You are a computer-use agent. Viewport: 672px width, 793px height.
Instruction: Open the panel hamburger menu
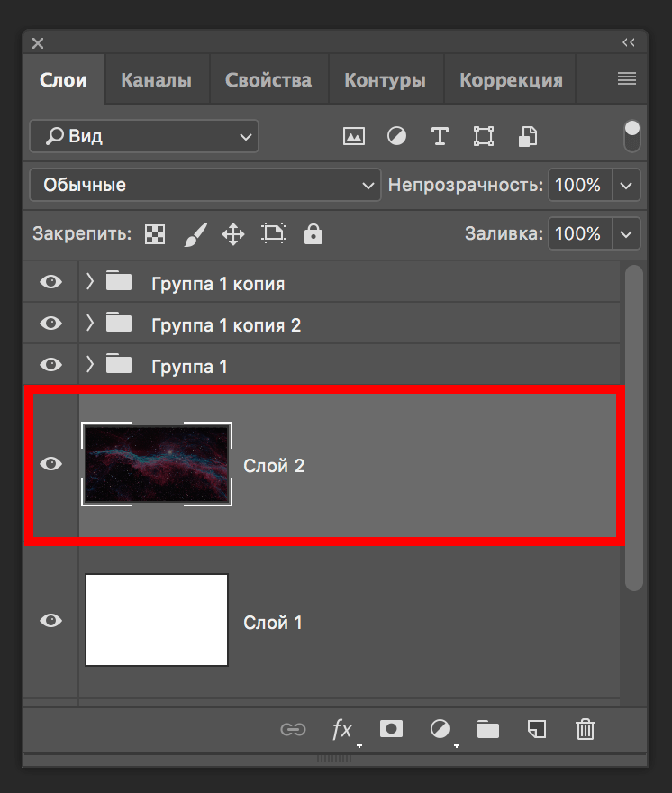click(627, 79)
